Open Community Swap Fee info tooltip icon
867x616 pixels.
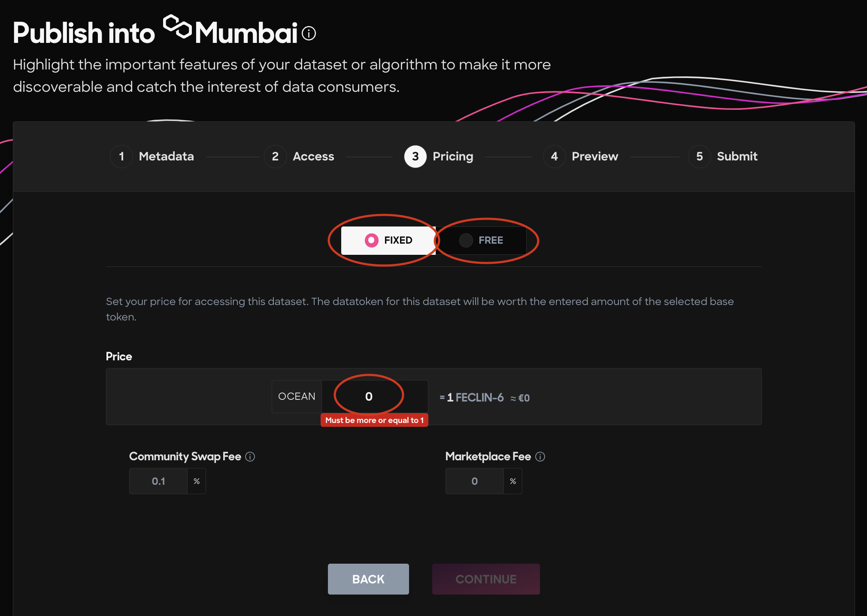coord(250,457)
